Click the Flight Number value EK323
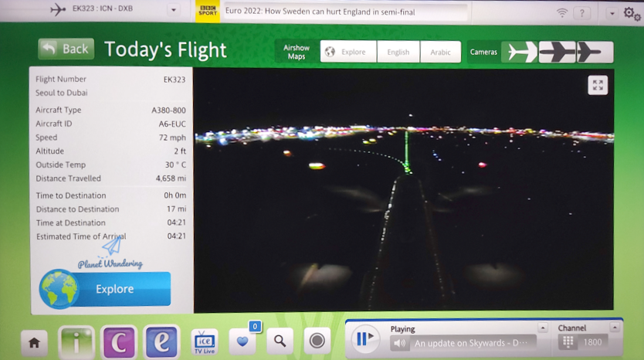The image size is (644, 360). tap(175, 80)
